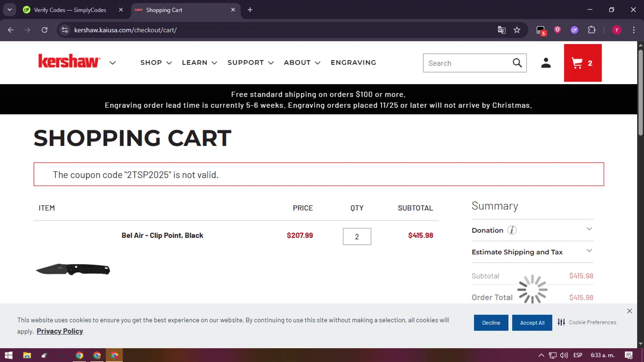Open the Chrome profile avatar
This screenshot has width=644, height=362.
tap(617, 30)
